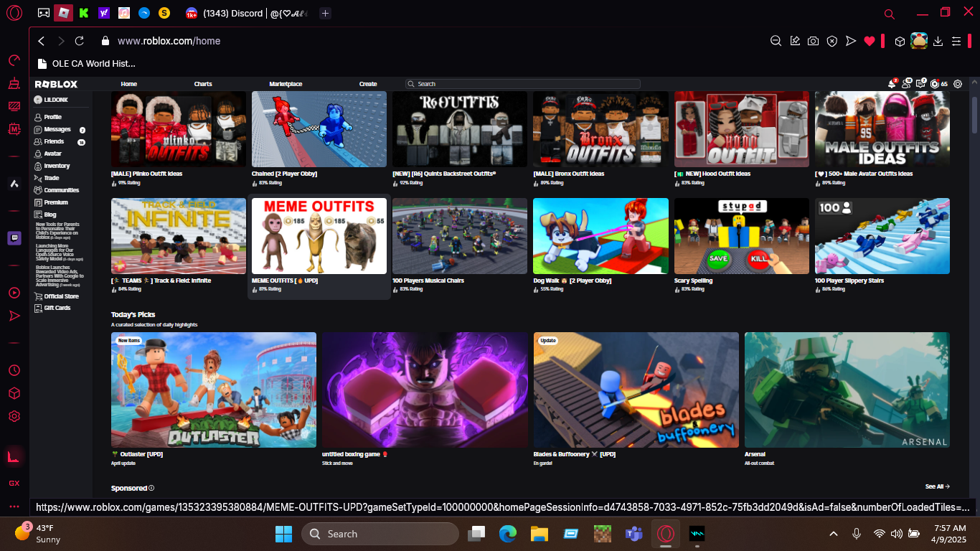Open File Explorer from the taskbar
The height and width of the screenshot is (551, 980).
[x=540, y=534]
